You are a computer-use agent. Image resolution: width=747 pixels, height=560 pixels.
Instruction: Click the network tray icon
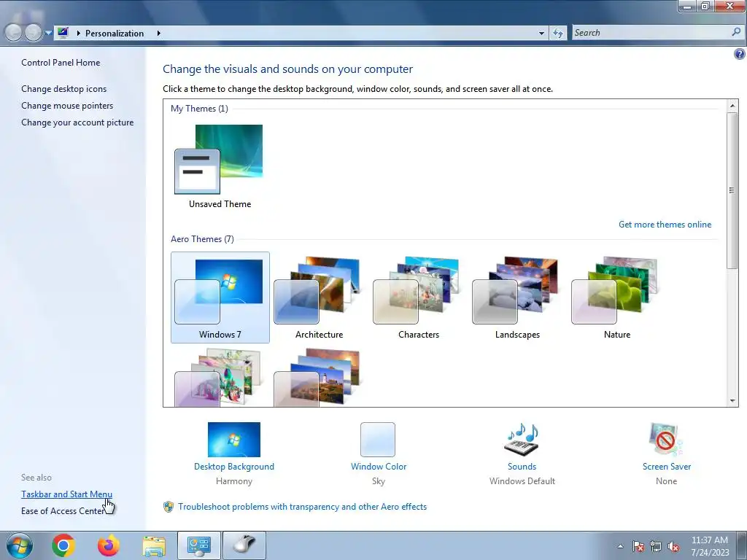[x=656, y=546]
